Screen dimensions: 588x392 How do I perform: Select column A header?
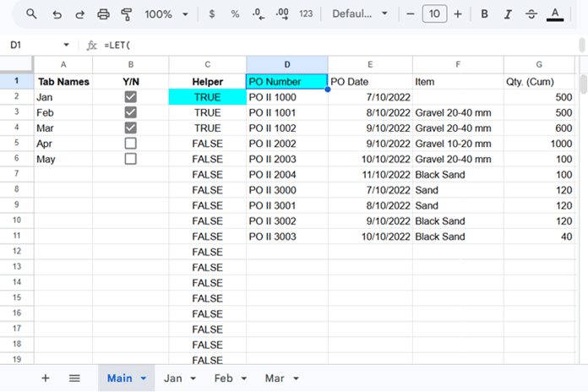point(63,64)
